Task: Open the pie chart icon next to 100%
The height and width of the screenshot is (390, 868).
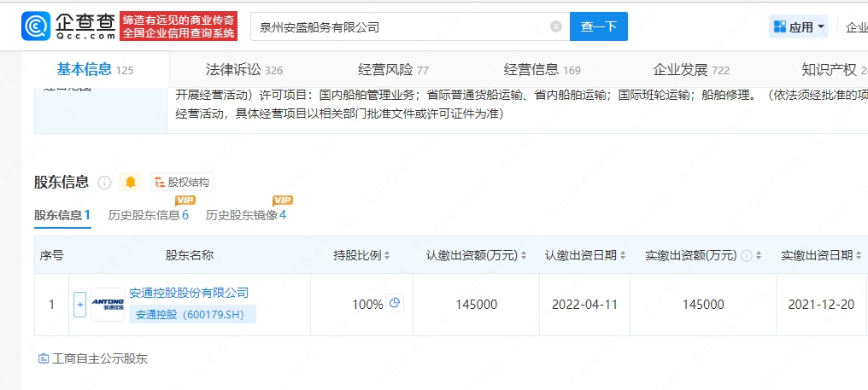Action: pyautogui.click(x=395, y=303)
